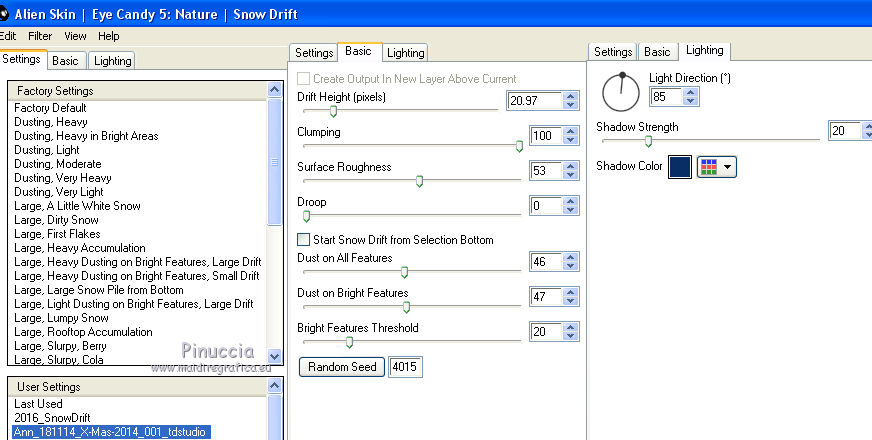Click the Drift Height slider handle
This screenshot has width=872, height=440.
click(x=333, y=111)
